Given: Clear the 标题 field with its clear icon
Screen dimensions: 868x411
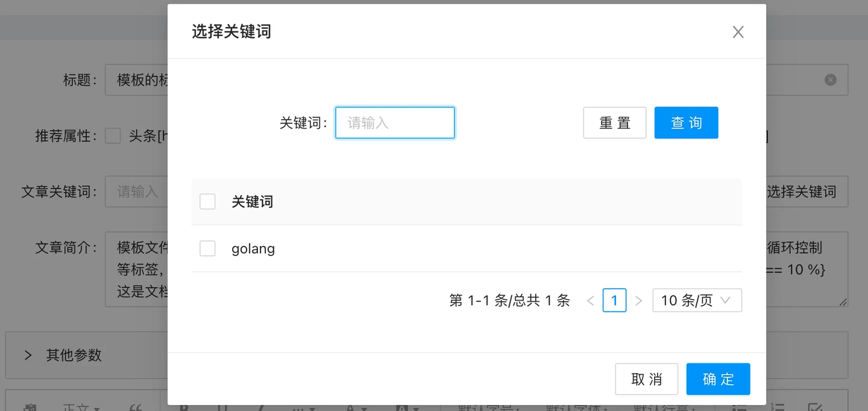Looking at the screenshot, I should point(831,80).
